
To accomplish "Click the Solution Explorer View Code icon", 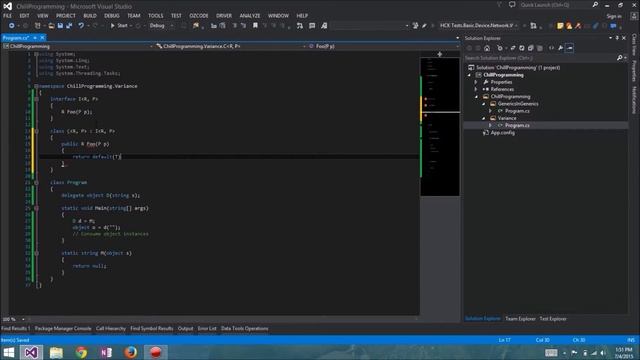I will point(551,48).
